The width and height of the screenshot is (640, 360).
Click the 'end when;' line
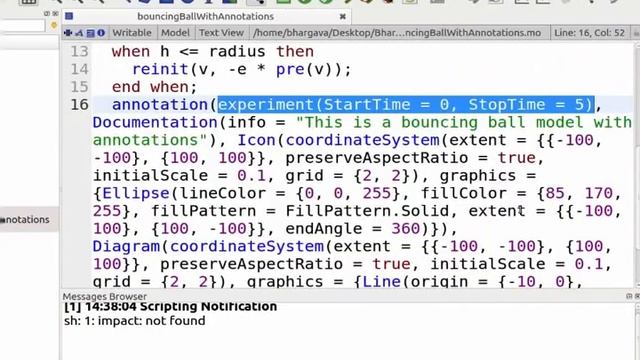pos(154,87)
